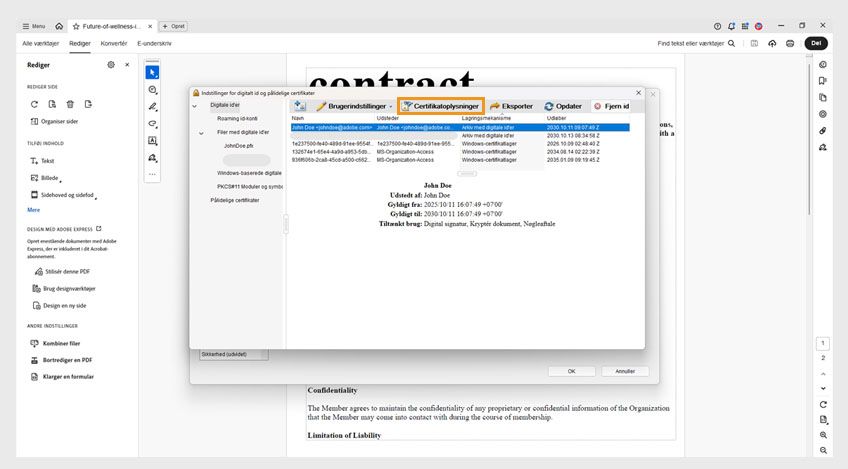
Task: Zoom out using bottom right magnifier
Action: [823, 451]
